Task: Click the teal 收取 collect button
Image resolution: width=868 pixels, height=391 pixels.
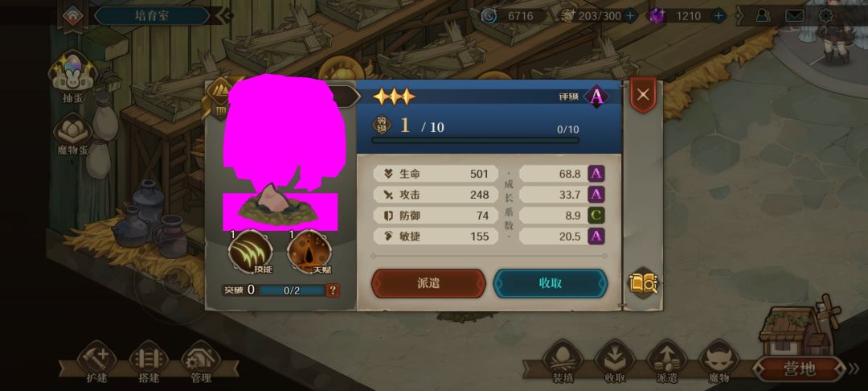Action: coord(551,283)
